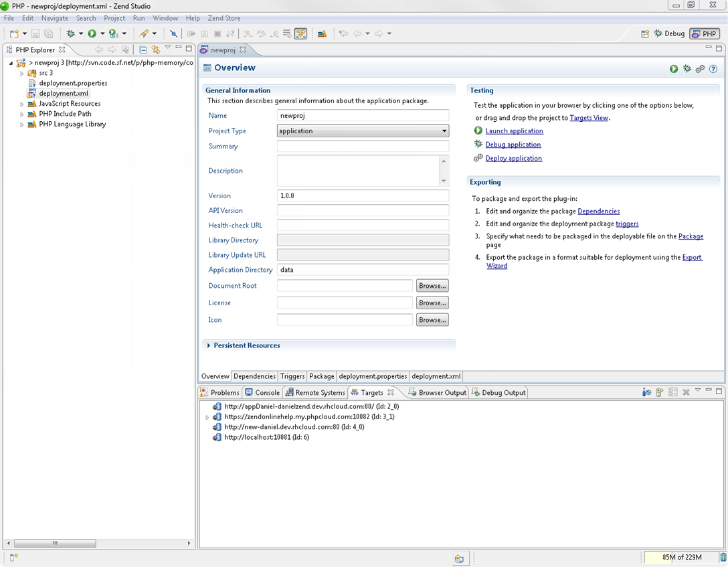This screenshot has height=567, width=728.
Task: Click the New file toolbar icon
Action: [x=15, y=33]
